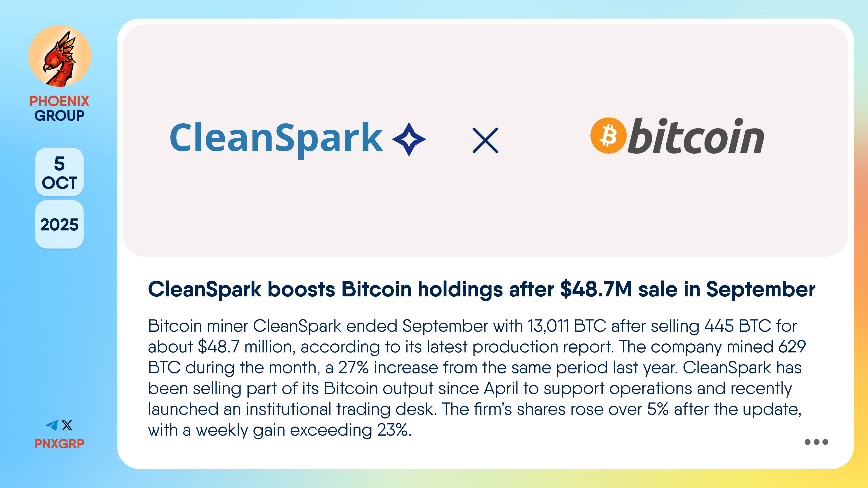The image size is (868, 488).
Task: Click the cross symbol between the logos
Action: (485, 141)
